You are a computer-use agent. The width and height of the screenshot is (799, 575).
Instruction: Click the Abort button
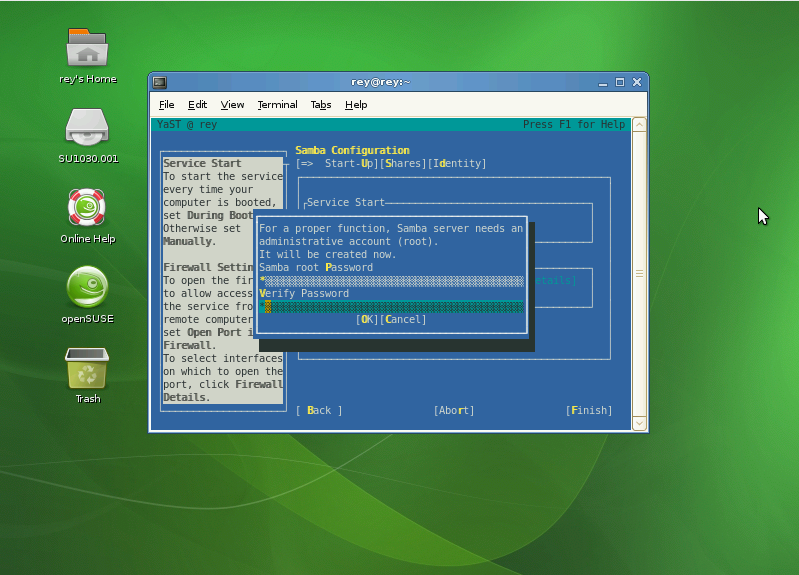tap(454, 410)
